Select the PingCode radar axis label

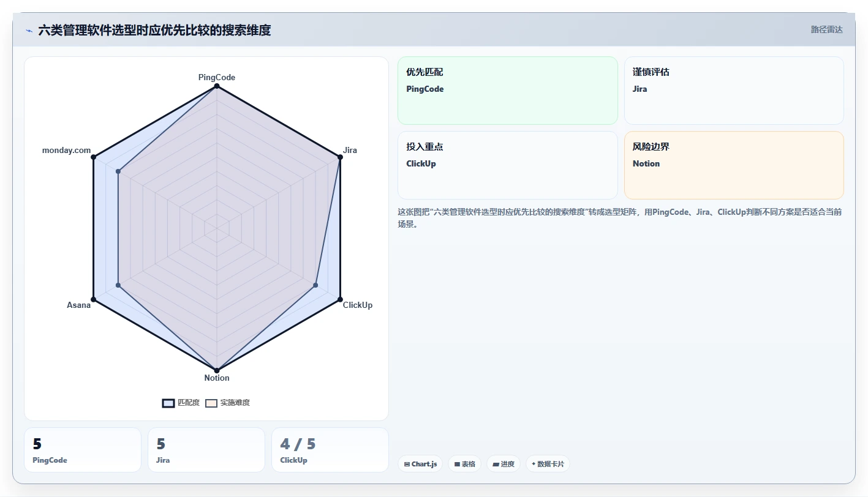[217, 77]
